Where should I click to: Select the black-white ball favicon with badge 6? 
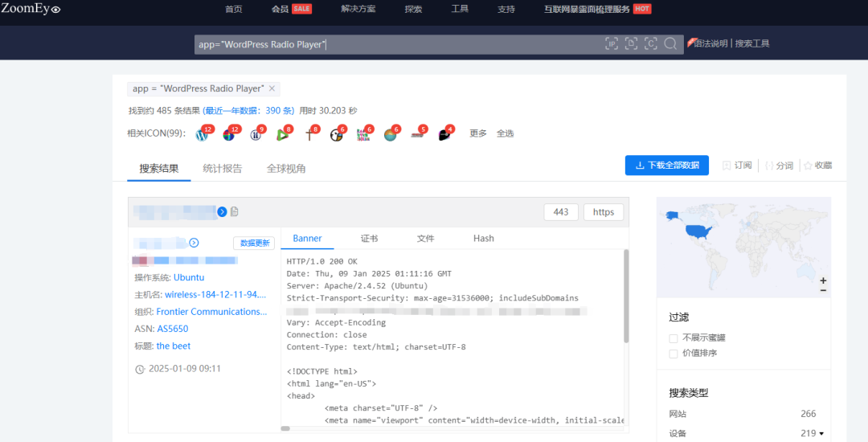(337, 134)
